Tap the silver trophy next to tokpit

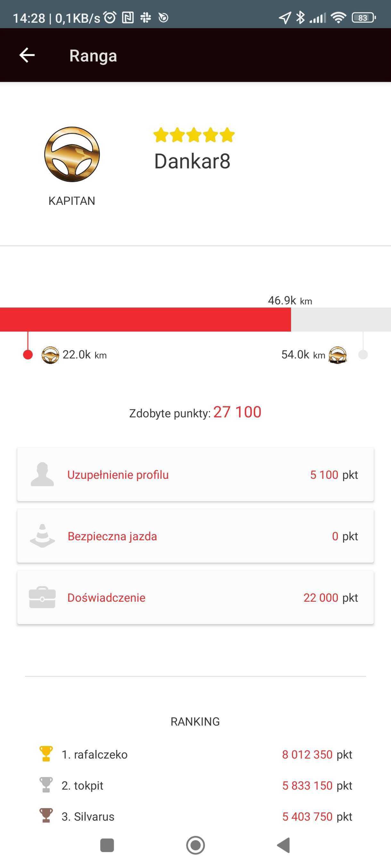46,785
